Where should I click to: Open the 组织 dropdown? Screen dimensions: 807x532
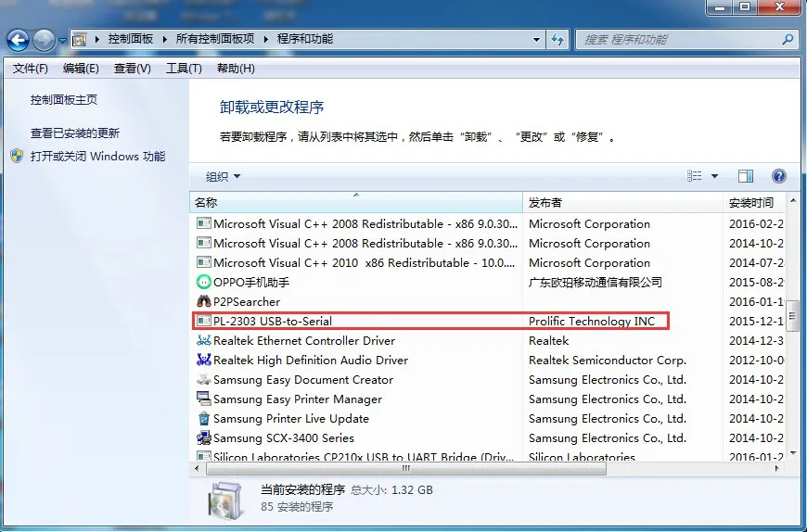click(223, 176)
